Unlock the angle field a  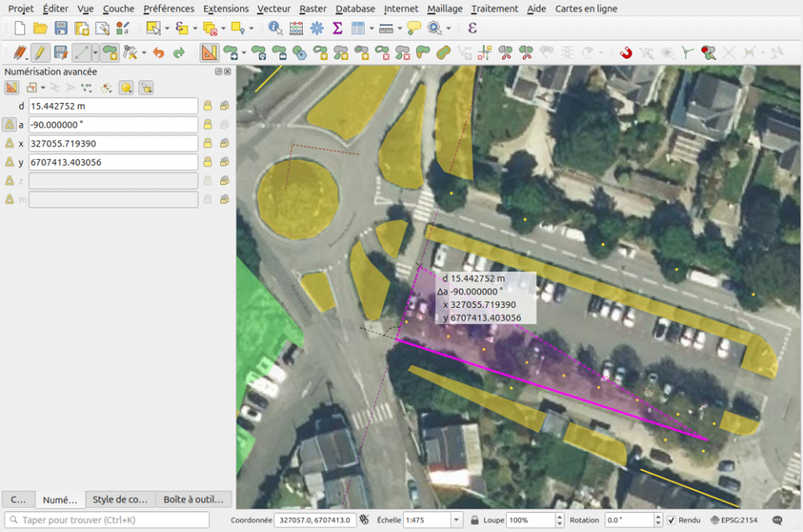(x=207, y=125)
